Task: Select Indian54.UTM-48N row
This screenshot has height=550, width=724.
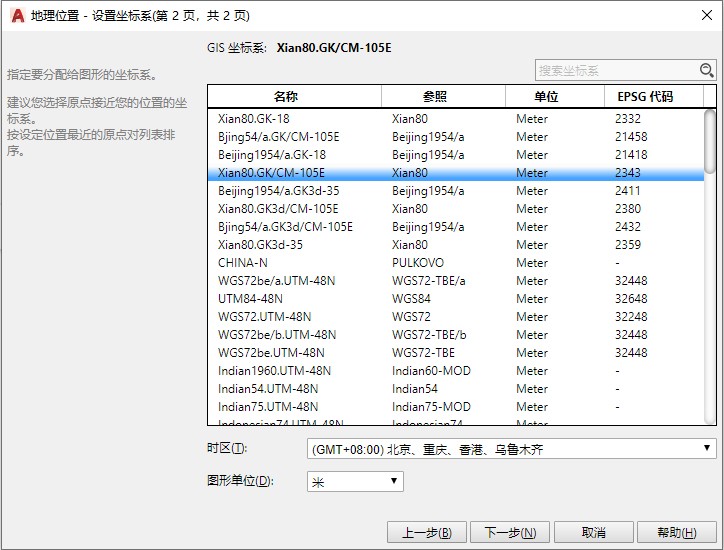Action: (456, 389)
